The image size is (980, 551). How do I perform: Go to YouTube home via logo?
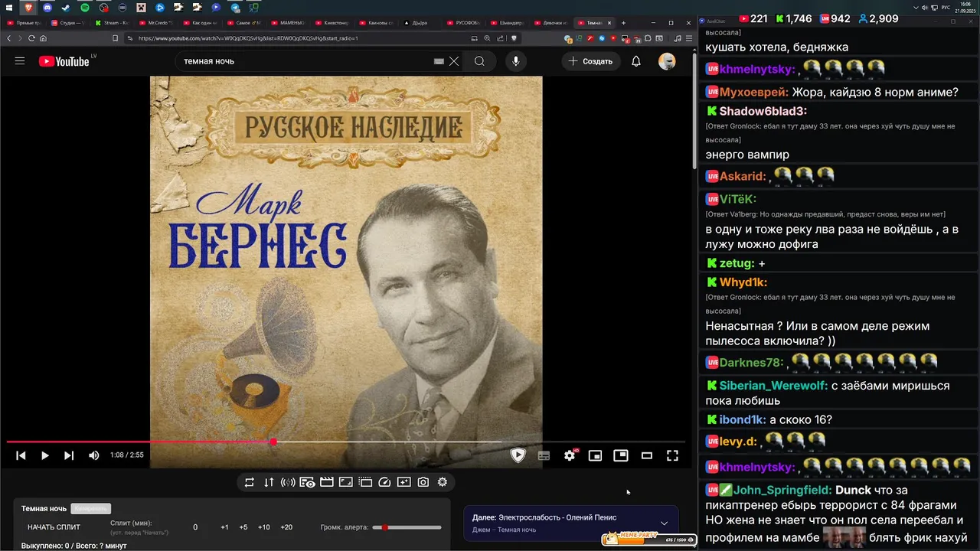coord(64,61)
